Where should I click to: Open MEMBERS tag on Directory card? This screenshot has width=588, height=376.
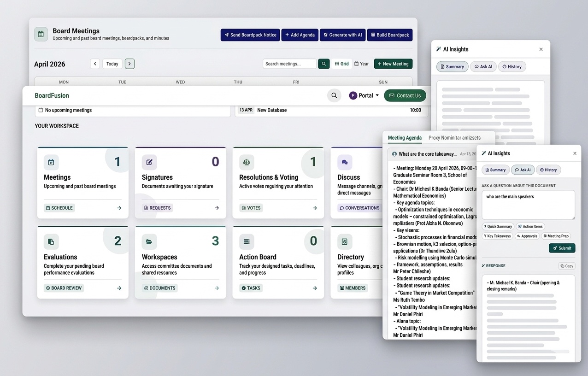point(353,288)
